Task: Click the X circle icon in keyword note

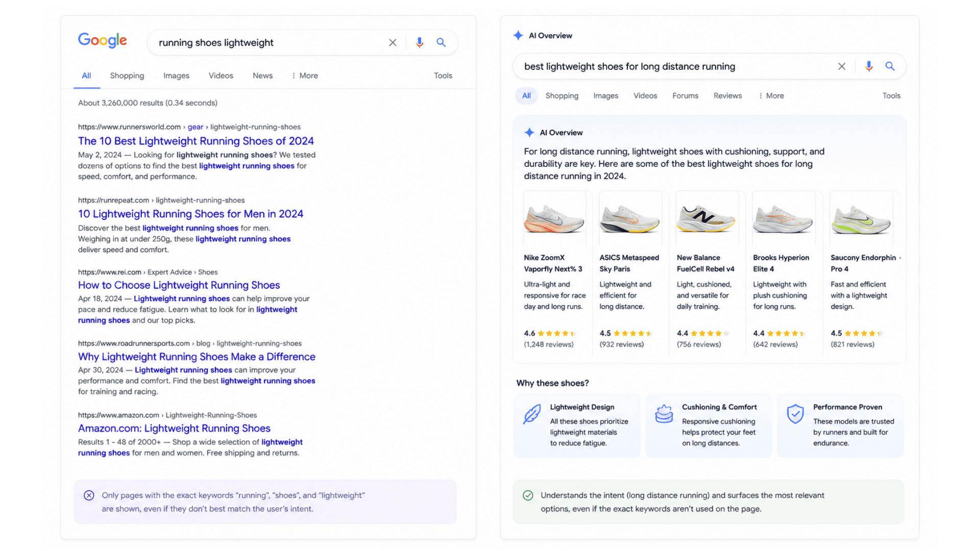Action: [89, 495]
